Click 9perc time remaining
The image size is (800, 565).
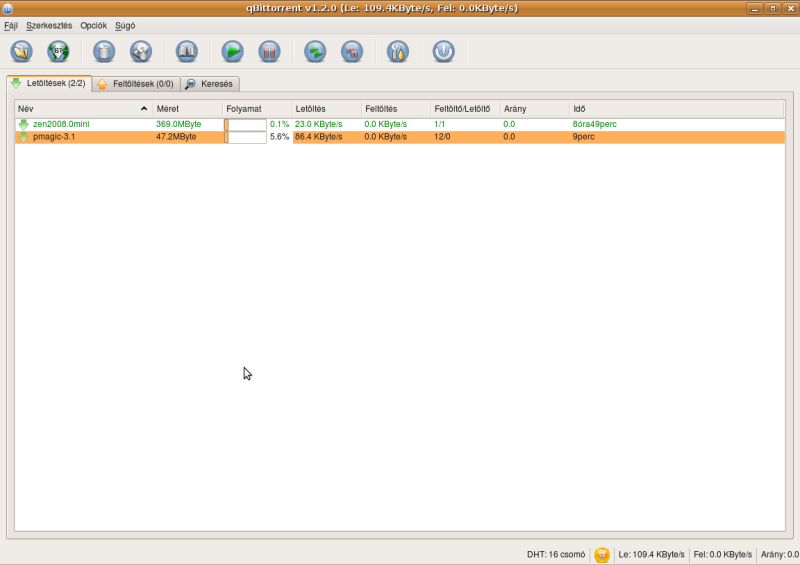tap(583, 137)
